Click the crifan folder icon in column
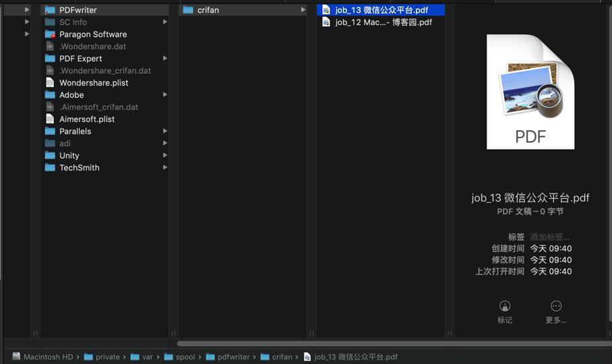Image resolution: width=612 pixels, height=364 pixels. pyautogui.click(x=188, y=10)
